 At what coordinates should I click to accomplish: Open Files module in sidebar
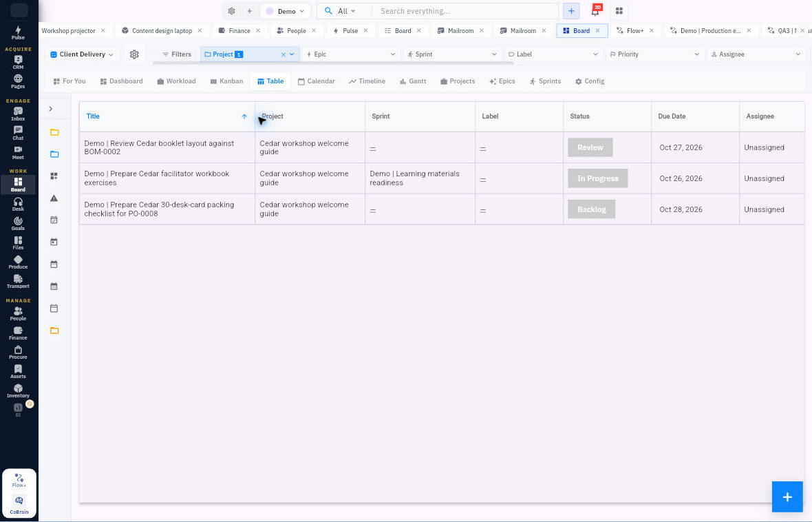coord(18,242)
